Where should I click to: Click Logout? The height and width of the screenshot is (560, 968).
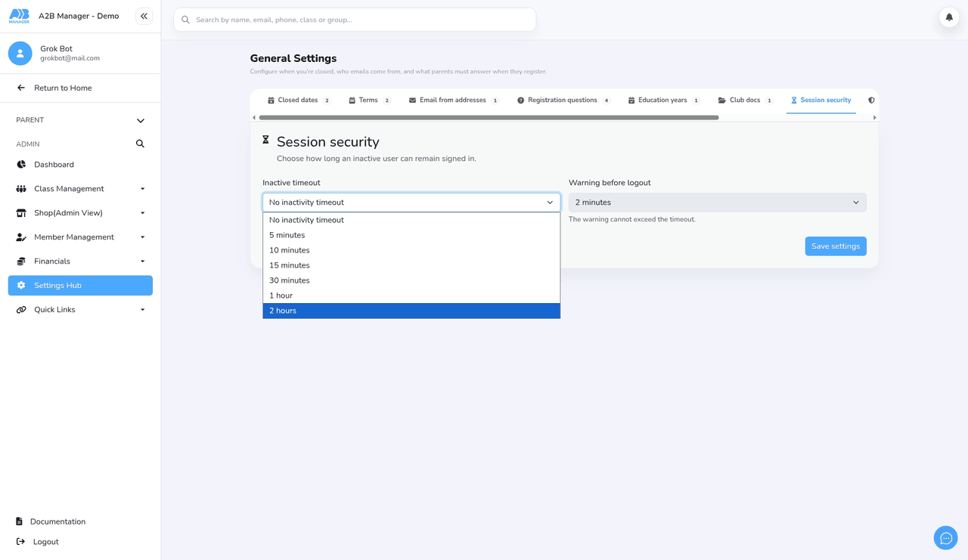(x=38, y=542)
